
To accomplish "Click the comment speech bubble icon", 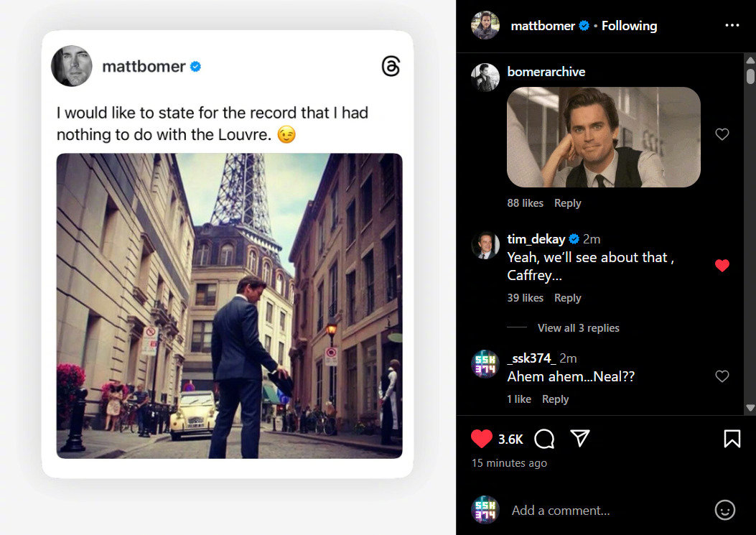I will 545,438.
